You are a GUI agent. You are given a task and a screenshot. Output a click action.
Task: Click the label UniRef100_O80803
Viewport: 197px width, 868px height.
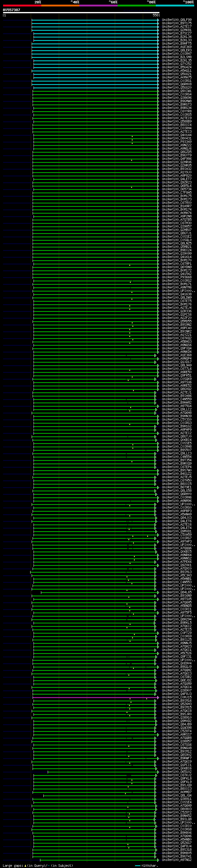177,809
